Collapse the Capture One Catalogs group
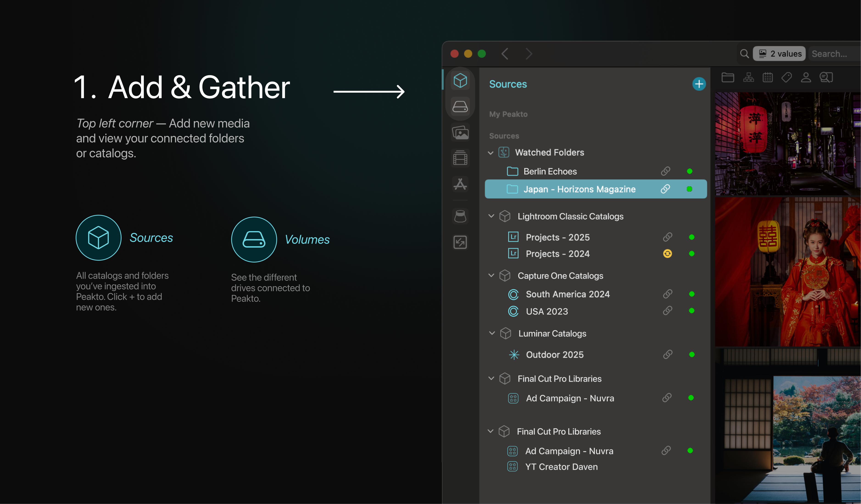The height and width of the screenshot is (504, 861). click(491, 276)
